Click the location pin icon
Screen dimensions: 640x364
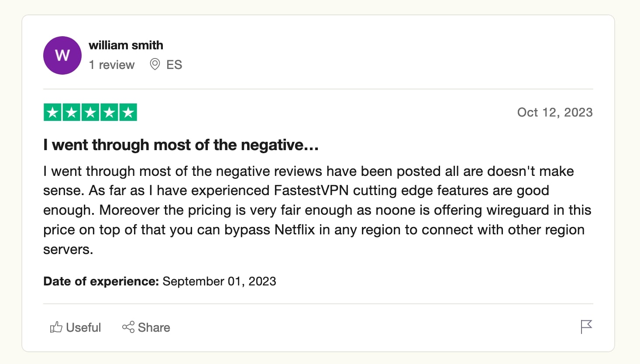click(155, 65)
